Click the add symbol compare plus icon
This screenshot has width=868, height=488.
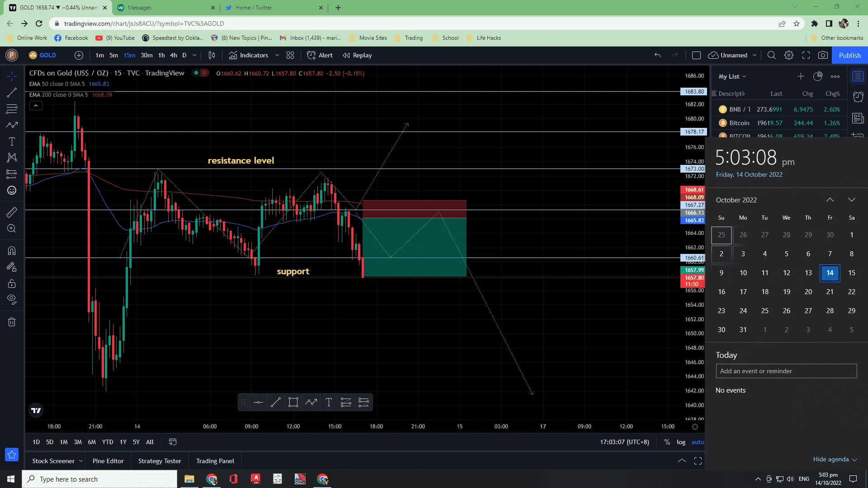click(x=79, y=55)
